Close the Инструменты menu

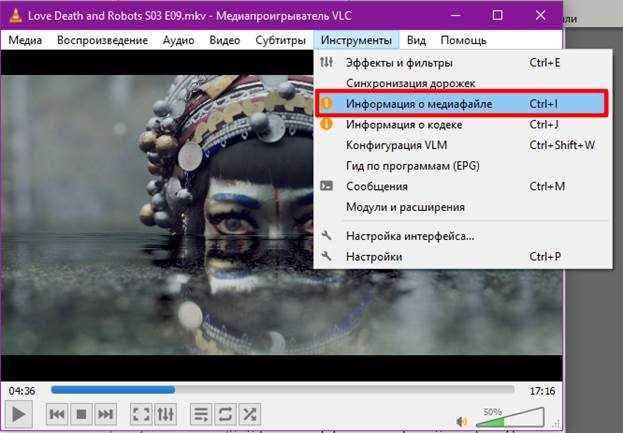[356, 40]
